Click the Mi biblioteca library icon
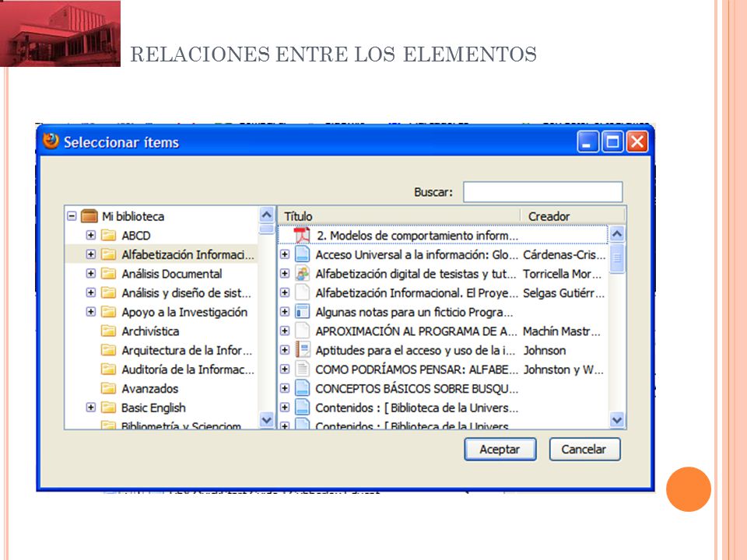Viewport: 747px width, 560px height. (x=89, y=216)
